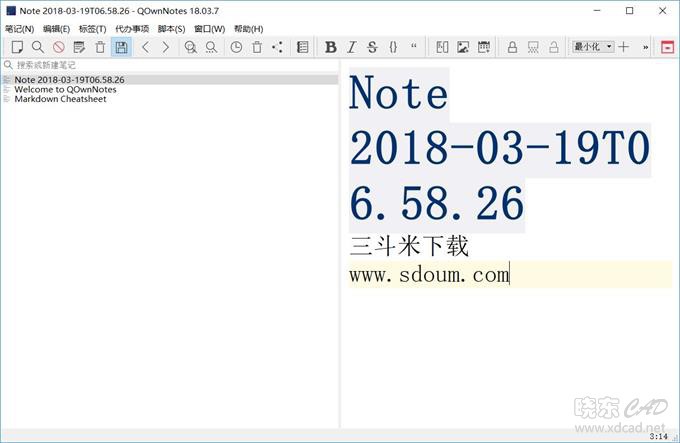Click the open padlock decrypt icon
This screenshot has width=680, height=443.
[x=554, y=47]
